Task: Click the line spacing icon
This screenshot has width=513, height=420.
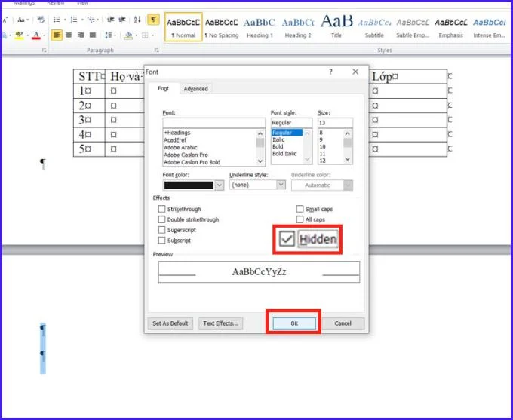Action: pyautogui.click(x=109, y=35)
